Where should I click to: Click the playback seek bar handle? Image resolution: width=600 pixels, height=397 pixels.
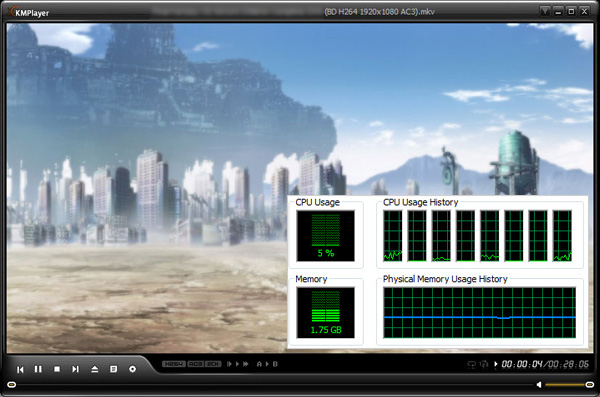tap(12, 384)
